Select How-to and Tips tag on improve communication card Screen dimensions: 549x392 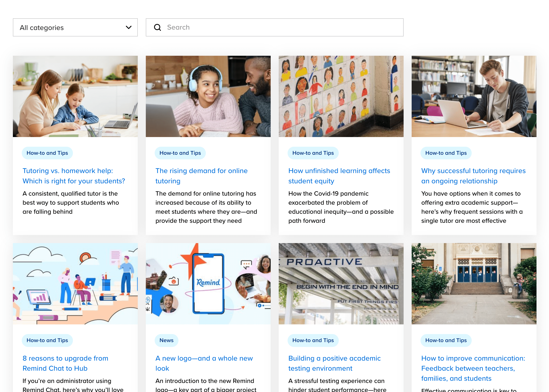[446, 340]
